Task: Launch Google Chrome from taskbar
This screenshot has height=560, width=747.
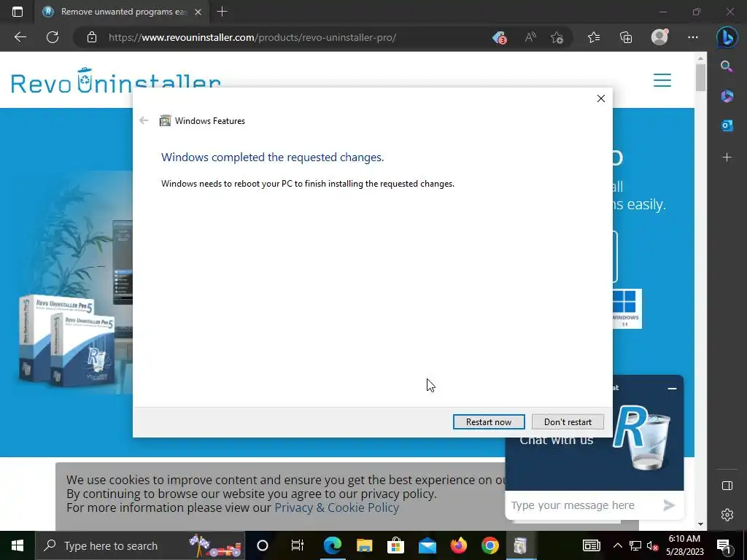Action: pos(490,545)
